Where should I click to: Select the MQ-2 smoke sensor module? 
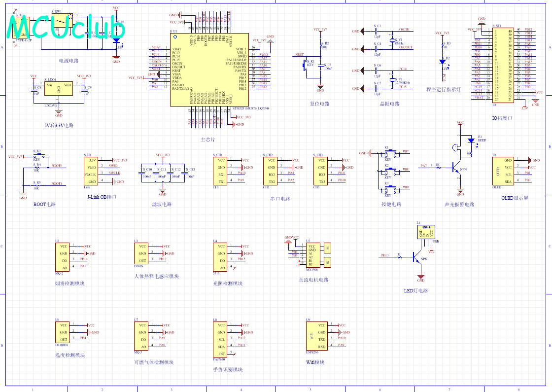pos(62,257)
